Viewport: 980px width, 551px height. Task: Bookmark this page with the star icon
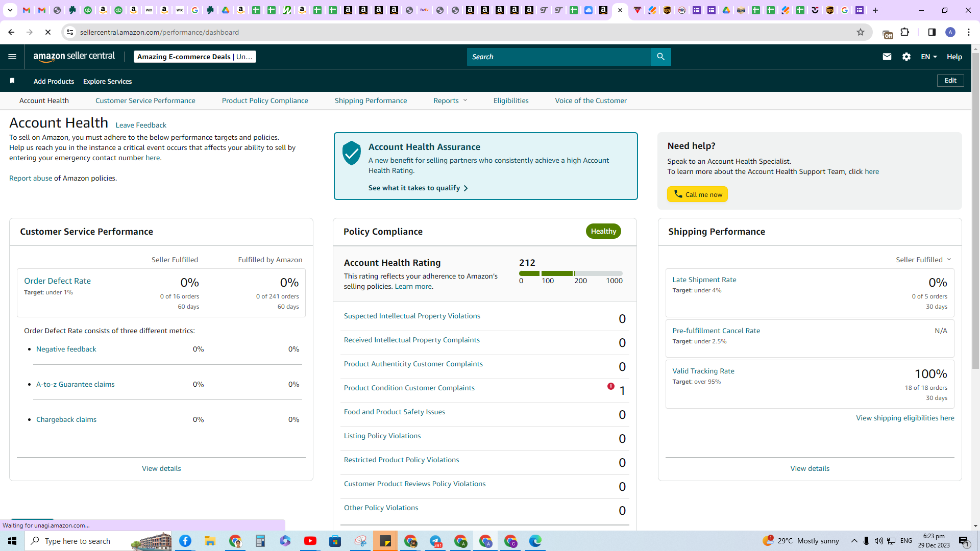[x=861, y=32]
